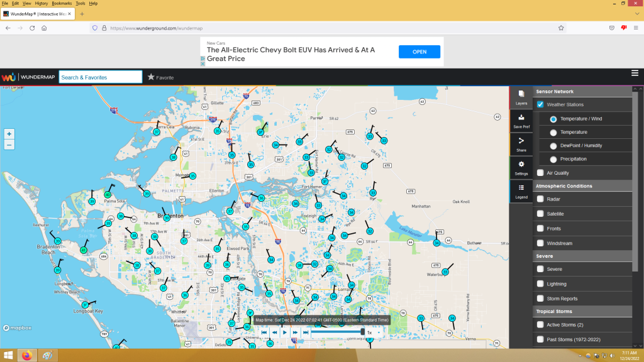Enable Past Storms (1972-2022) checkbox
This screenshot has width=644, height=362.
(x=540, y=339)
